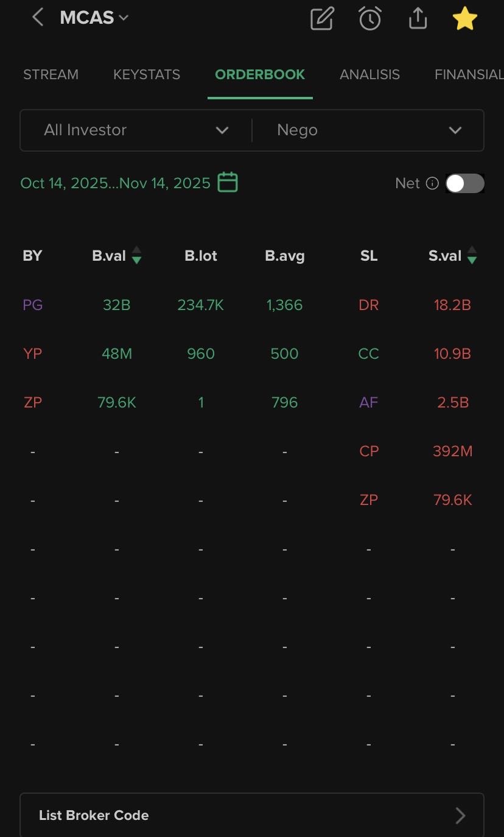This screenshot has height=837, width=504.
Task: Select seller broker DR
Action: [x=369, y=305]
